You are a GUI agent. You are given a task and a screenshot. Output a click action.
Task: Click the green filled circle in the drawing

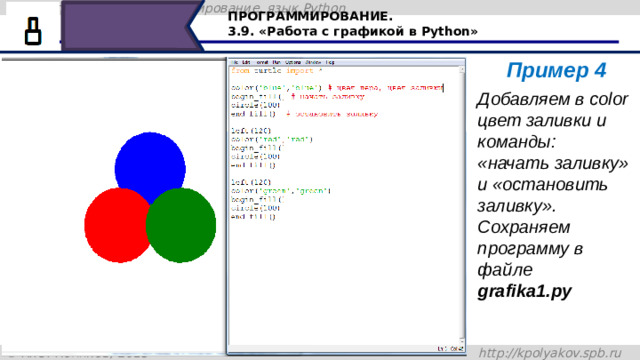click(x=181, y=225)
